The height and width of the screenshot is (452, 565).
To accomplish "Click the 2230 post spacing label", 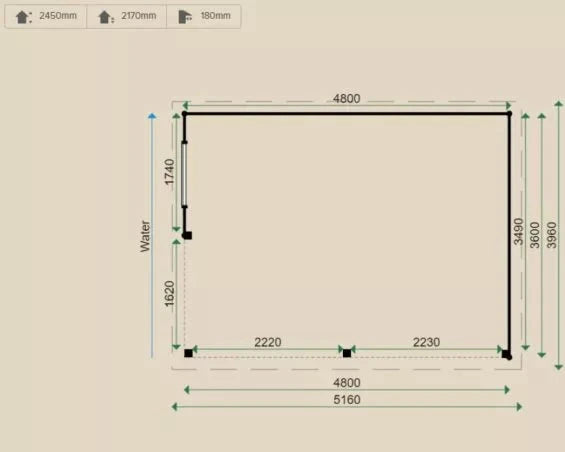I will (x=426, y=342).
